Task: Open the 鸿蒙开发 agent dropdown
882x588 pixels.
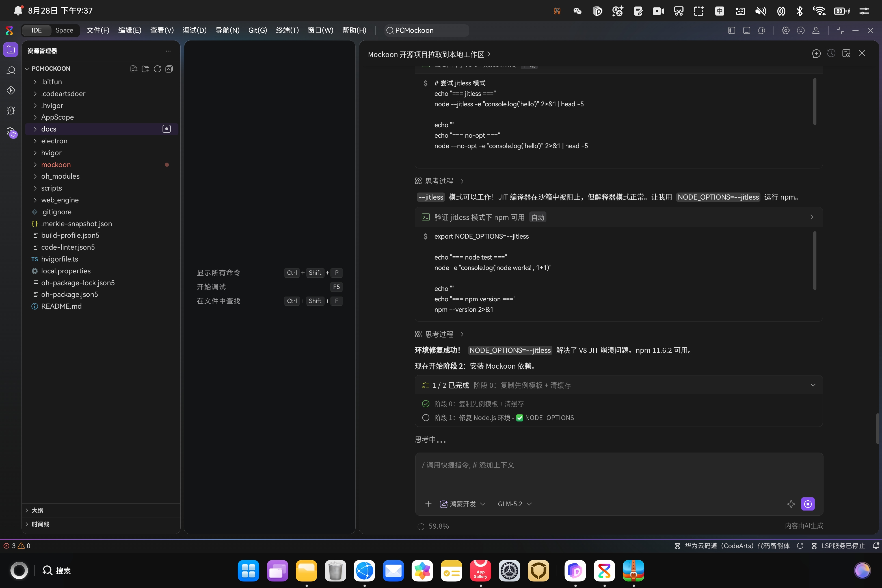Action: tap(462, 504)
